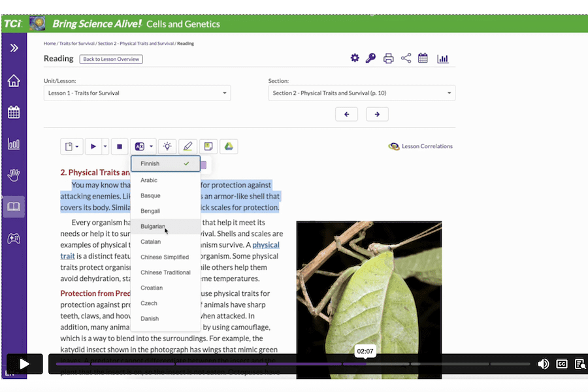Print the reading with printer icon
Image resolution: width=588 pixels, height=392 pixels.
(x=389, y=59)
